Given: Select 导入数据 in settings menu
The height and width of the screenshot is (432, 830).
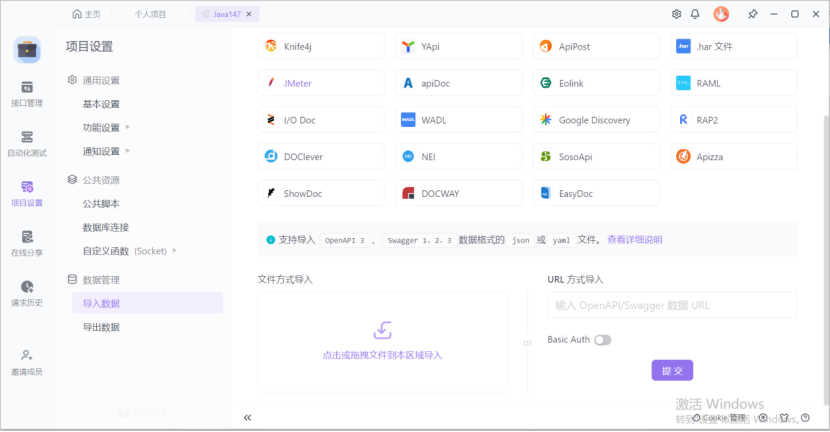Looking at the screenshot, I should pyautogui.click(x=148, y=303).
